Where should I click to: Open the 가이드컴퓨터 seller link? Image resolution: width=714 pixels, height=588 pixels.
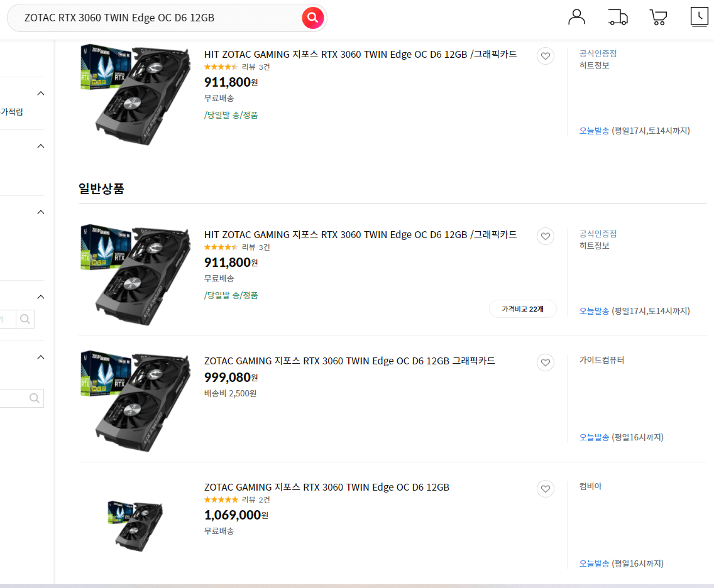pyautogui.click(x=601, y=360)
